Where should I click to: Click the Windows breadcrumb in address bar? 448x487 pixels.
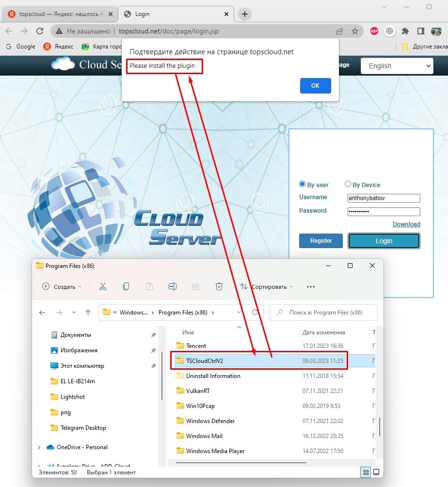click(134, 313)
